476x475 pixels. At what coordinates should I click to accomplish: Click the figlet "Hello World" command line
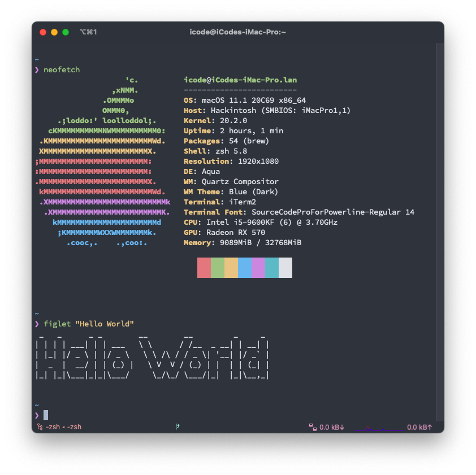click(89, 324)
